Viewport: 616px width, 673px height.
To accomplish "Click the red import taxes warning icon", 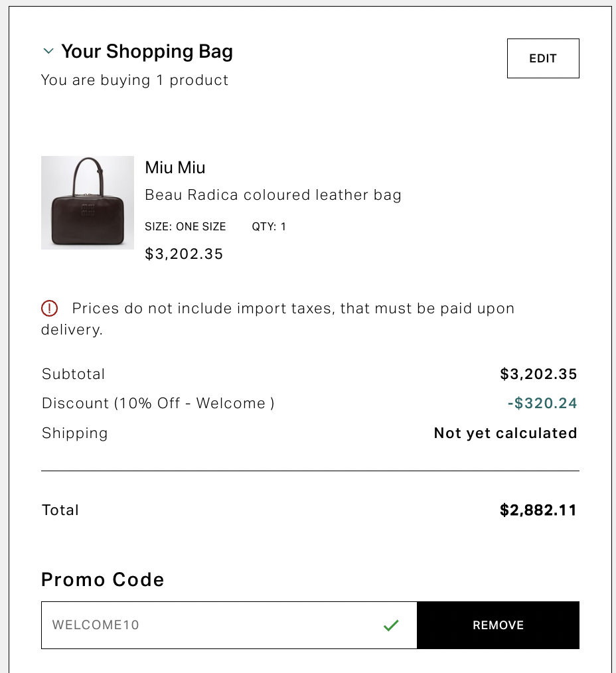I will coord(50,308).
